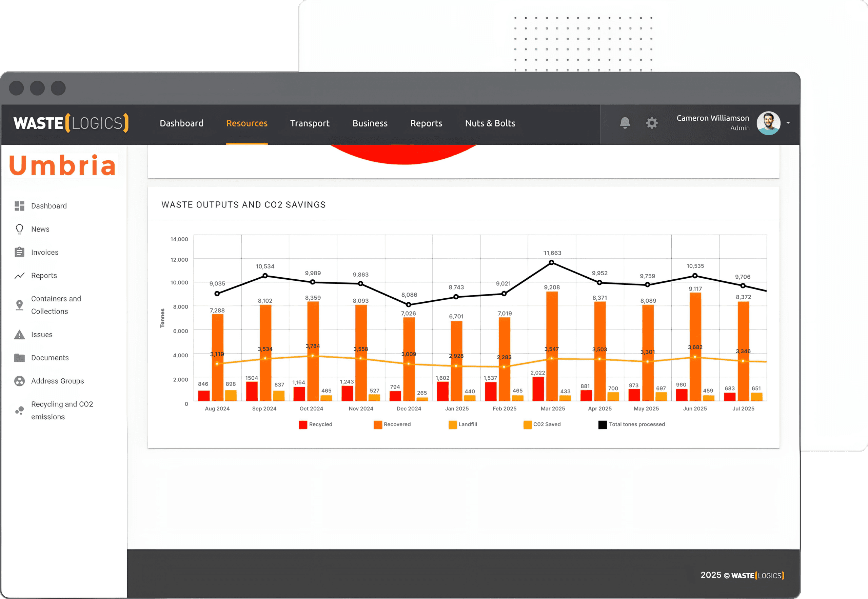Click the Invoices clipboard icon

pyautogui.click(x=20, y=252)
